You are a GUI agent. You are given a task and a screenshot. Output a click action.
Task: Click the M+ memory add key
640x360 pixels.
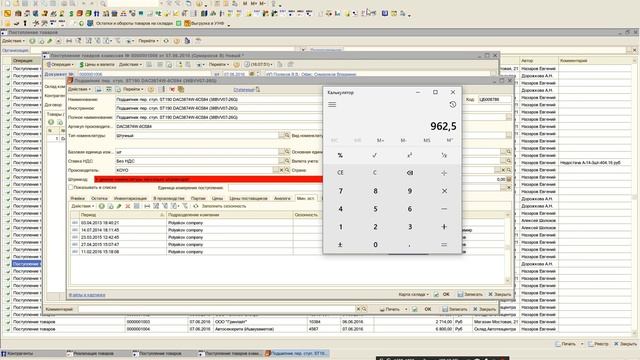coord(380,140)
